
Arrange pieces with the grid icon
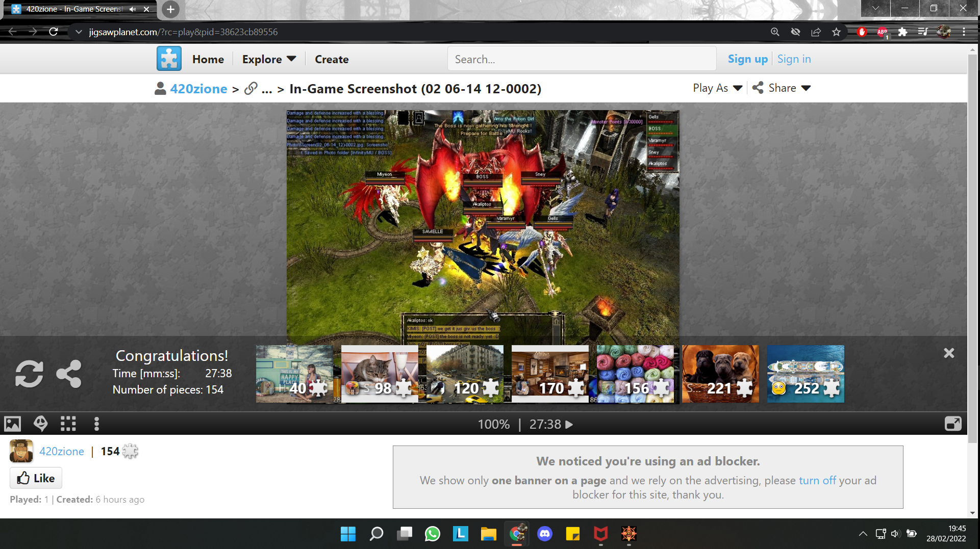(68, 424)
